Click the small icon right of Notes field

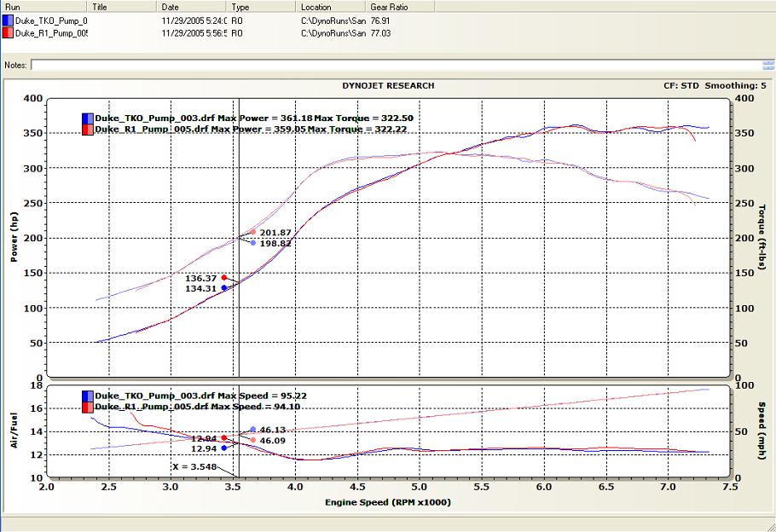[768, 65]
